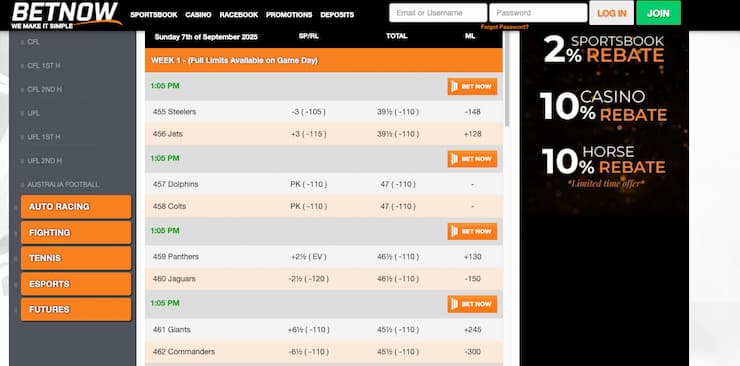Image resolution: width=740 pixels, height=366 pixels.
Task: Select UFL 1ST H league
Action: pos(43,137)
